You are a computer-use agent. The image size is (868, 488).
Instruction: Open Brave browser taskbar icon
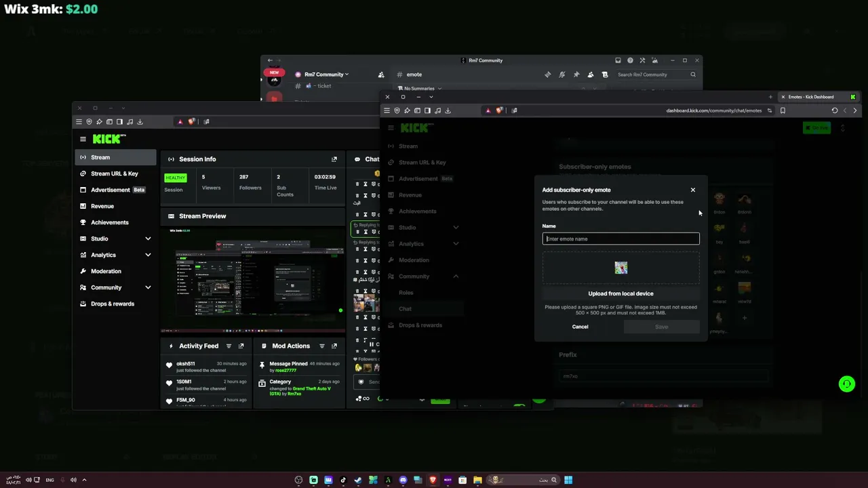pos(433,480)
